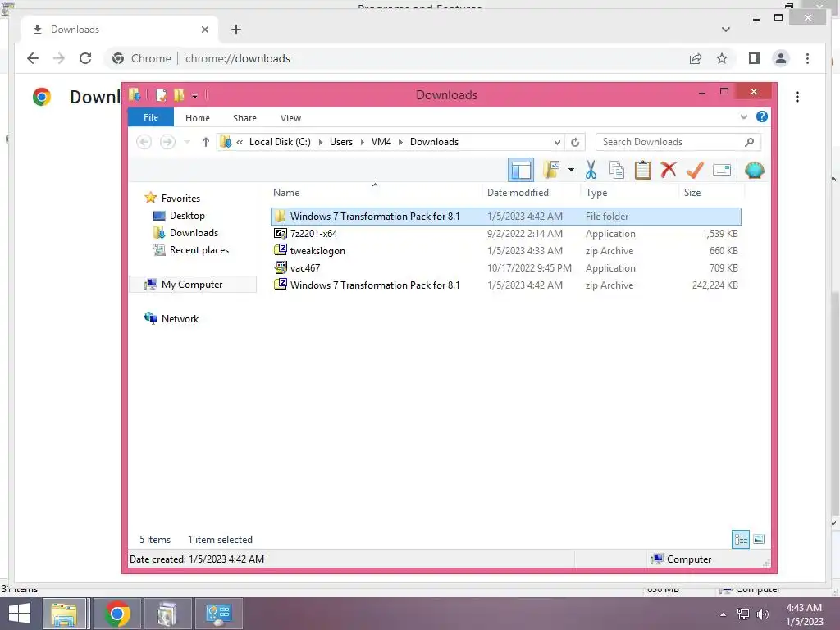Screen dimensions: 840x630
Task: Click the red X Delete icon
Action: pyautogui.click(x=669, y=171)
